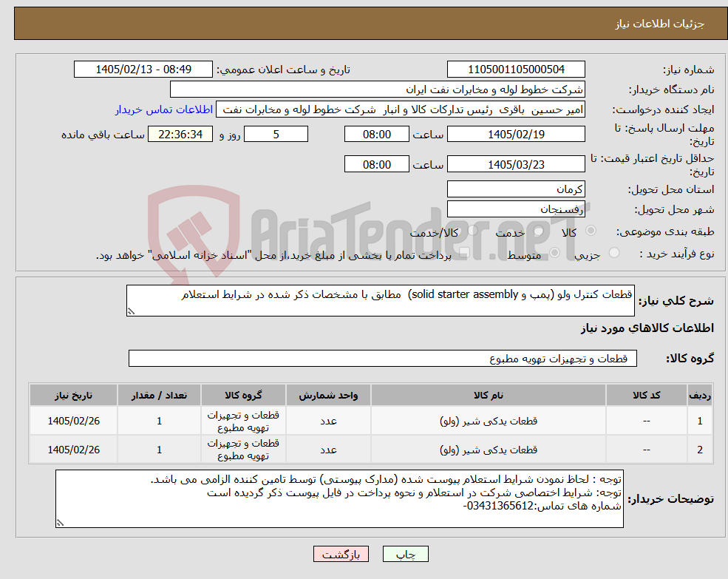The height and width of the screenshot is (579, 728).
Task: Click the buyer notes text area
Action: (339, 498)
